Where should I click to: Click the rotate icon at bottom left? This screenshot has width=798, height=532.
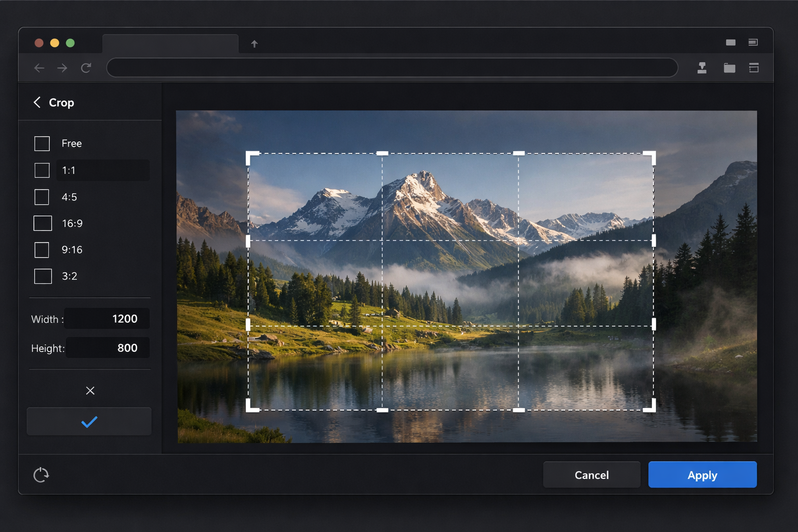click(41, 474)
